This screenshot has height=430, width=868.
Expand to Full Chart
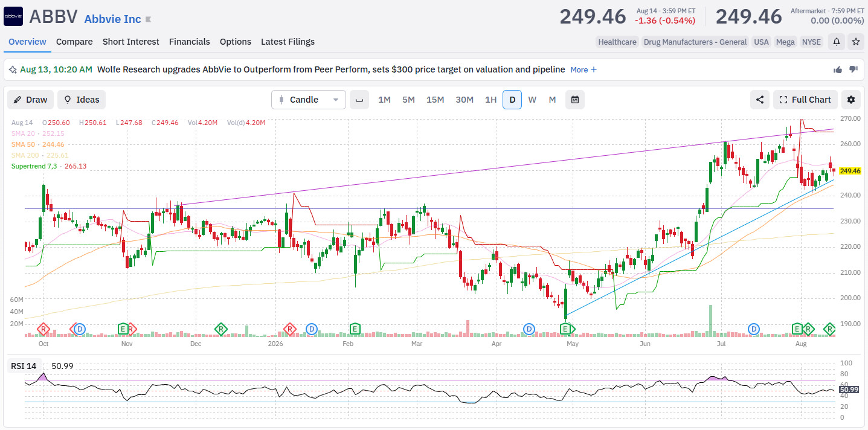[805, 100]
